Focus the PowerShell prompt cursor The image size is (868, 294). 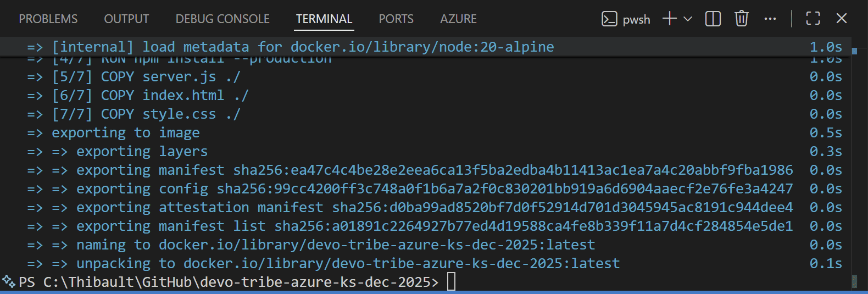(452, 282)
